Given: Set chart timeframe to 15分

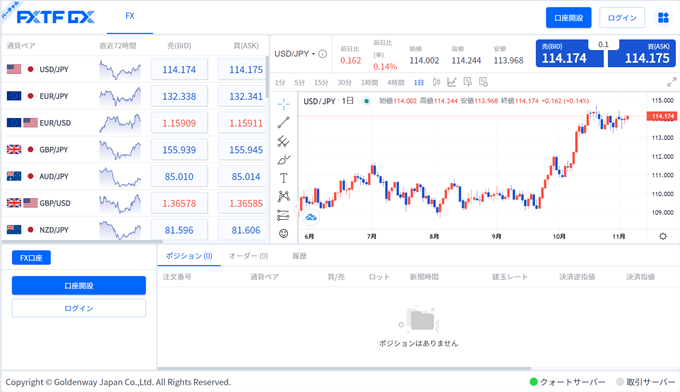Looking at the screenshot, I should [x=321, y=82].
